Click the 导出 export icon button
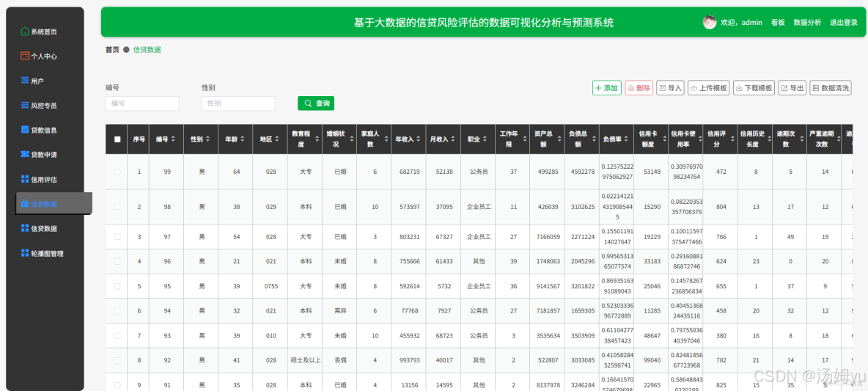The image size is (868, 391). 792,88
